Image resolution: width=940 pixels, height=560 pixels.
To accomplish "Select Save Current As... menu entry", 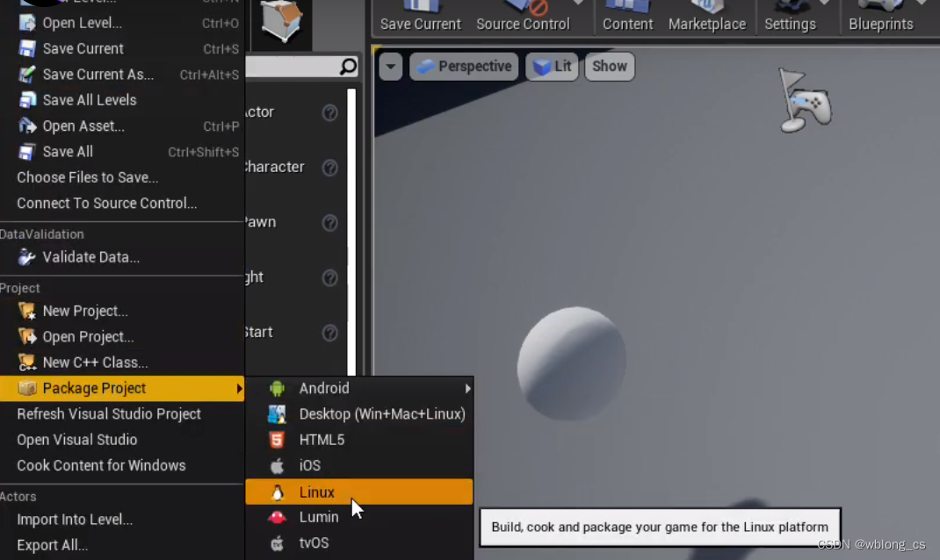I will click(122, 75).
